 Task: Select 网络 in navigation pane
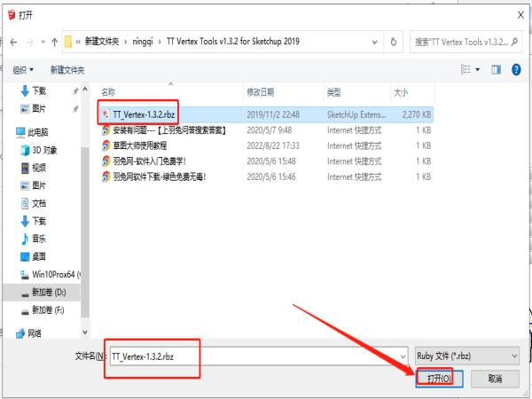(29, 333)
